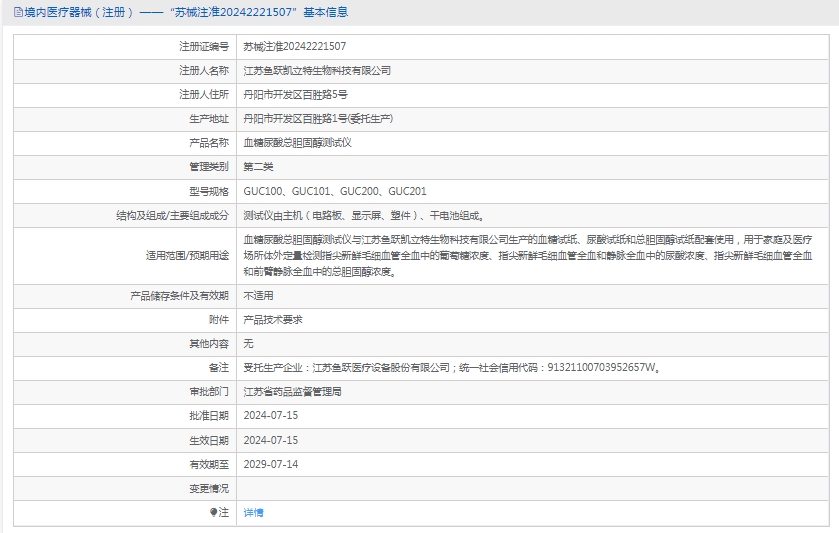839x533 pixels.
Task: Open the 详情 link in the last row
Action: [x=253, y=513]
